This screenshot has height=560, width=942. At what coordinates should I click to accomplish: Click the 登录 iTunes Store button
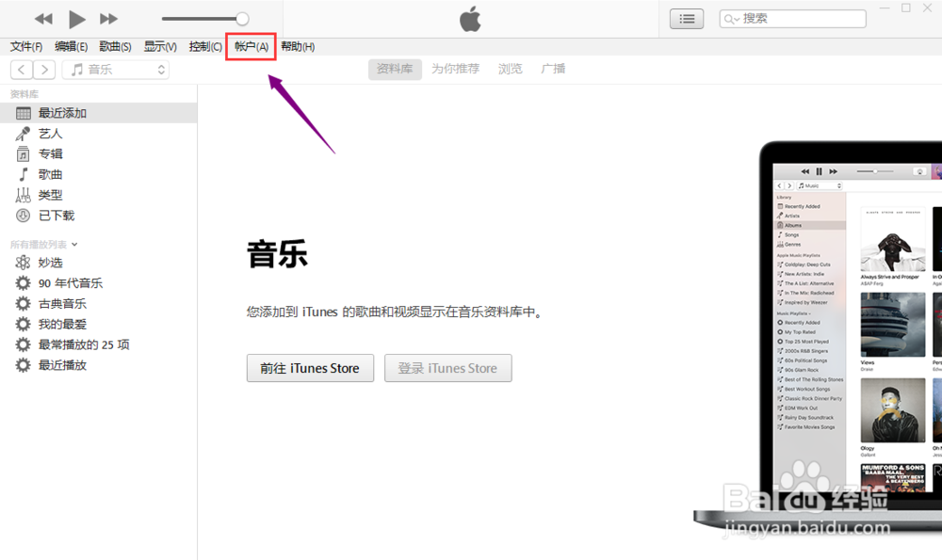coord(447,368)
